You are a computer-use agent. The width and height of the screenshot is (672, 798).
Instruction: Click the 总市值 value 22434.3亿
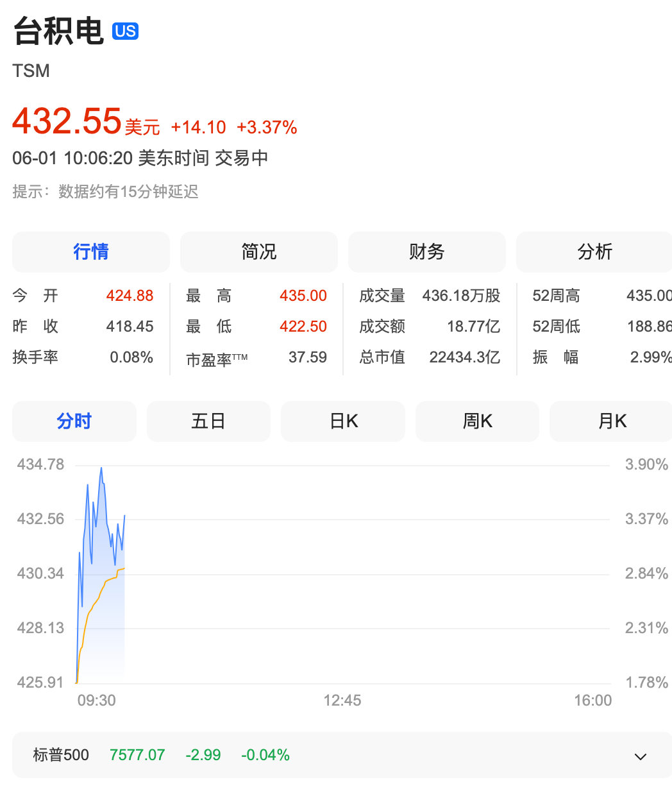click(x=465, y=357)
